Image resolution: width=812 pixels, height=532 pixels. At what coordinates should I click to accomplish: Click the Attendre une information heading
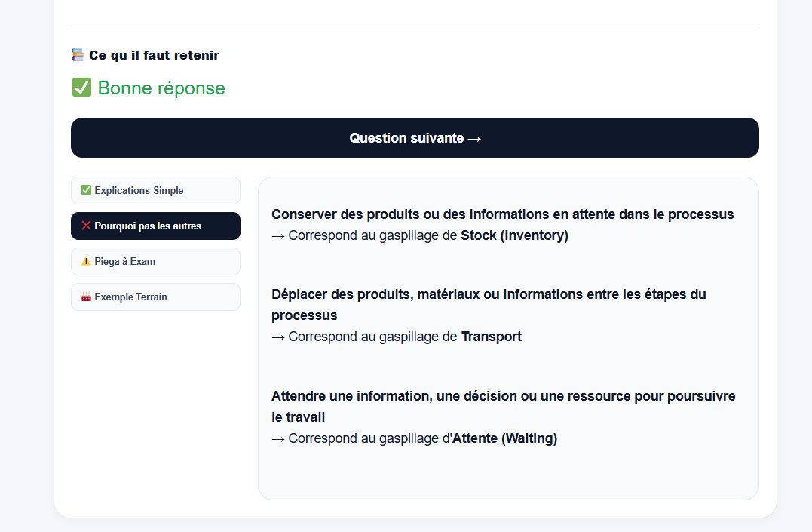[x=504, y=407]
